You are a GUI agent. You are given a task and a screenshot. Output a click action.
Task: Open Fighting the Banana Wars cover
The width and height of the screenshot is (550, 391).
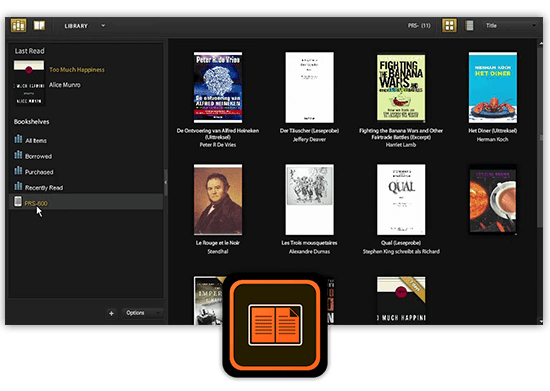401,87
